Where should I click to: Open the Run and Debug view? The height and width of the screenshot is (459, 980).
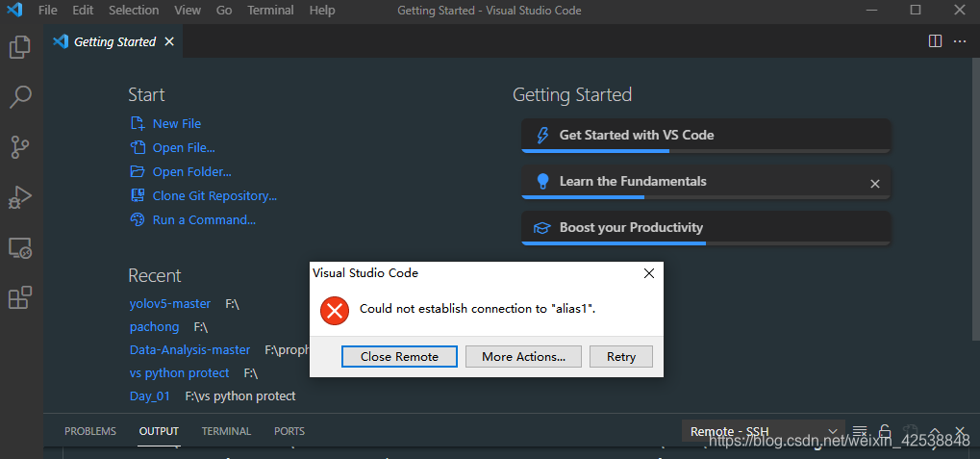(x=20, y=197)
